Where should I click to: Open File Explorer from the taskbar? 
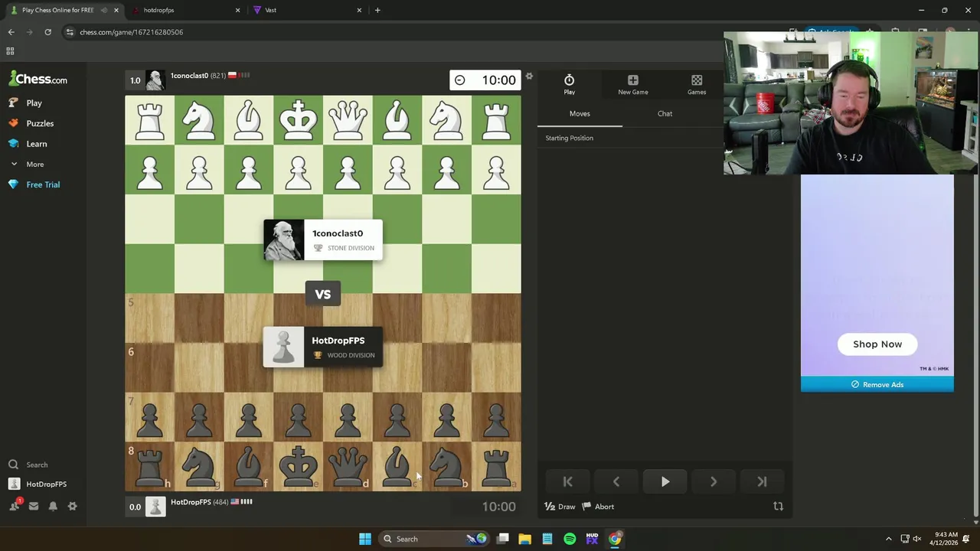click(524, 539)
